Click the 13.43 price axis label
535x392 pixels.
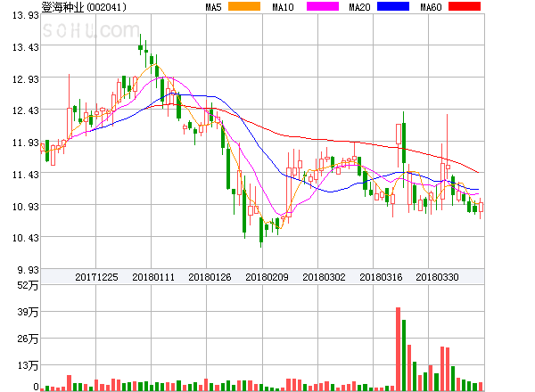click(26, 47)
